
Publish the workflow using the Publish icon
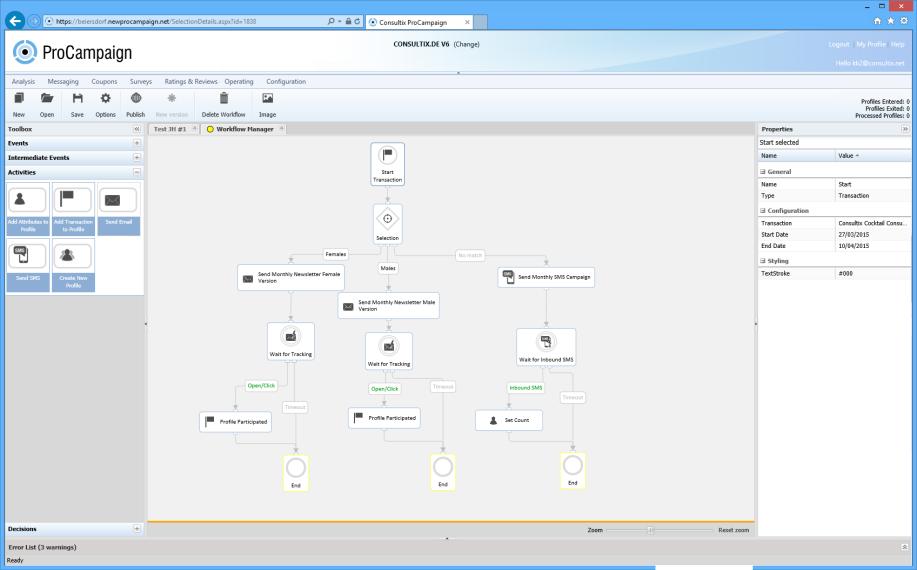[135, 99]
